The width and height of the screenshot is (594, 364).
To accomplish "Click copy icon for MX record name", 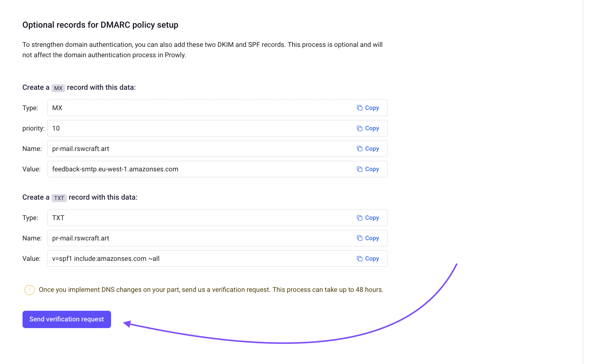I will (x=360, y=149).
